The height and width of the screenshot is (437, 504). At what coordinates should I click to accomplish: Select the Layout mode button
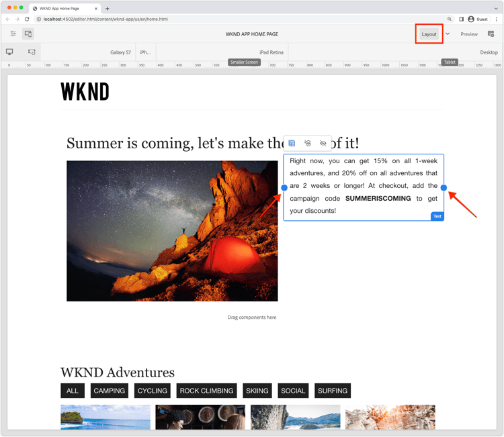[429, 34]
